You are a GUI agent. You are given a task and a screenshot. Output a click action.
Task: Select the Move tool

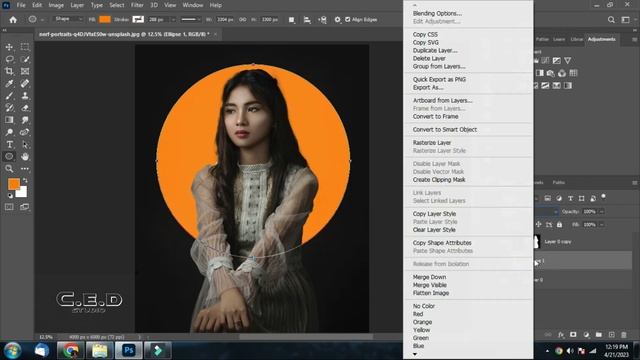pyautogui.click(x=9, y=47)
